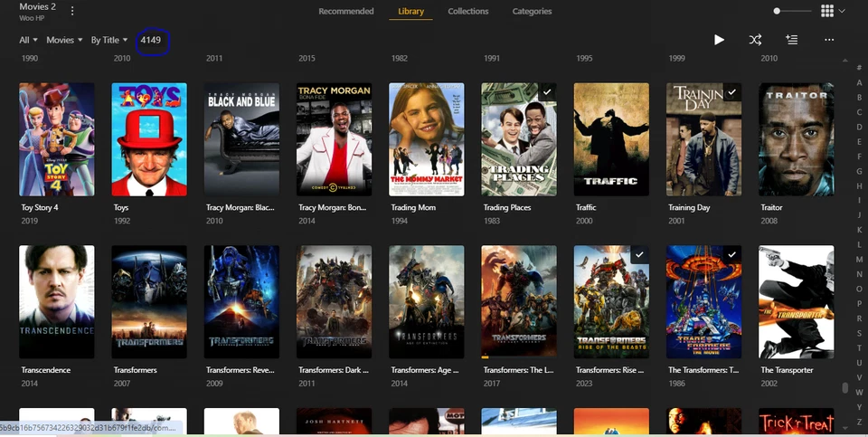Jump to letter B in the index

(x=859, y=98)
